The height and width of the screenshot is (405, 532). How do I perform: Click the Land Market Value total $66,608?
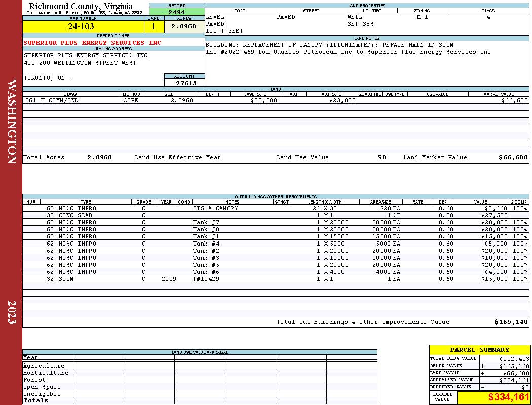(x=513, y=157)
